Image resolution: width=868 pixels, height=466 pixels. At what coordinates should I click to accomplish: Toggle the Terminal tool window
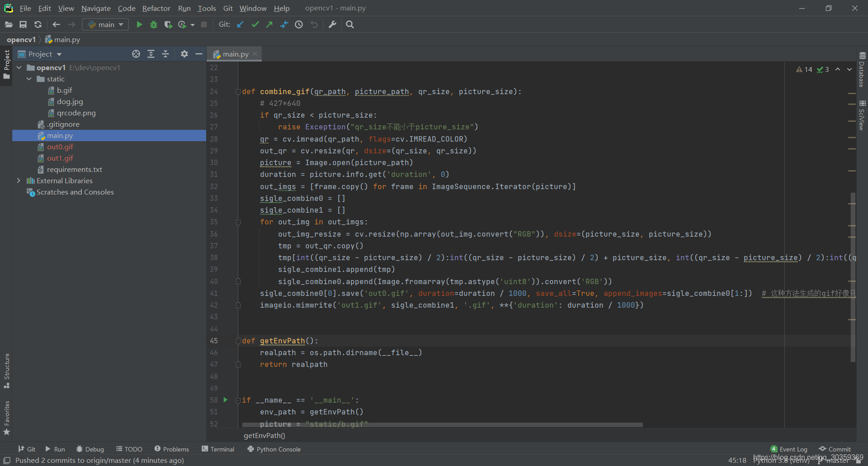pyautogui.click(x=218, y=449)
